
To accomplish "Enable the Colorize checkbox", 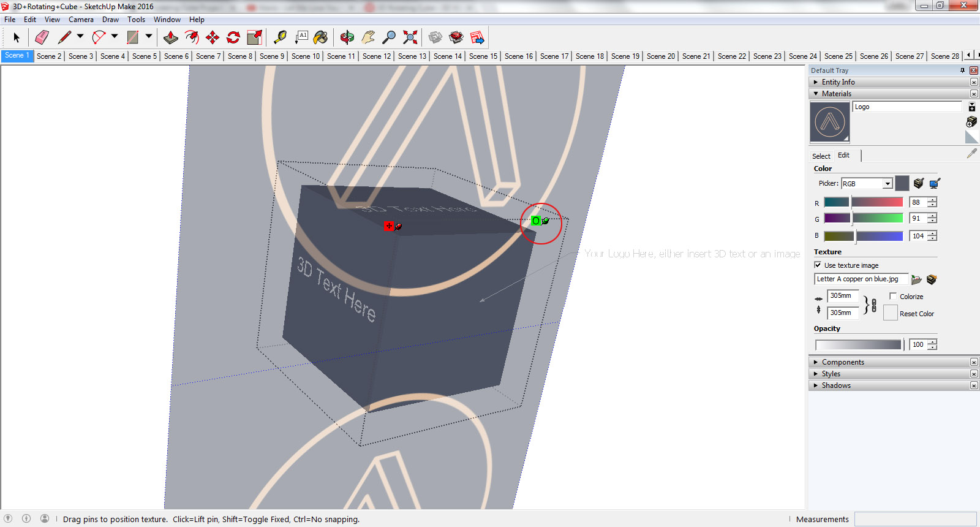I will pos(893,296).
